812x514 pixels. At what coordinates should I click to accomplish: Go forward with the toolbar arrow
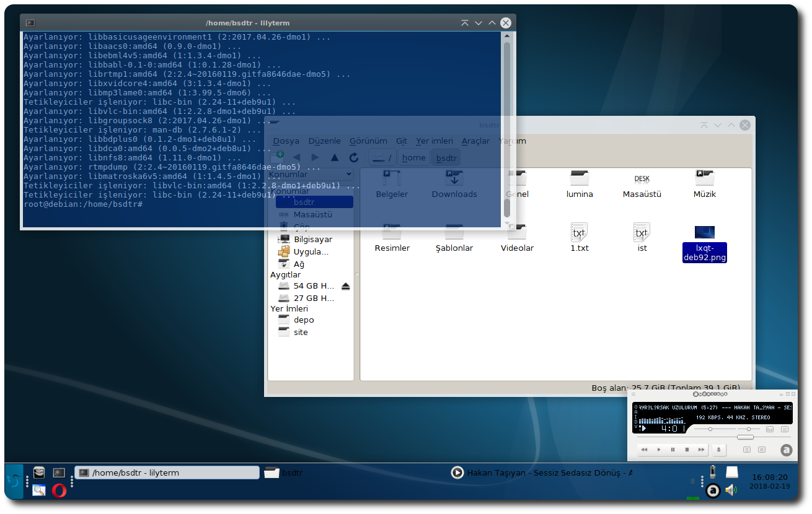315,157
